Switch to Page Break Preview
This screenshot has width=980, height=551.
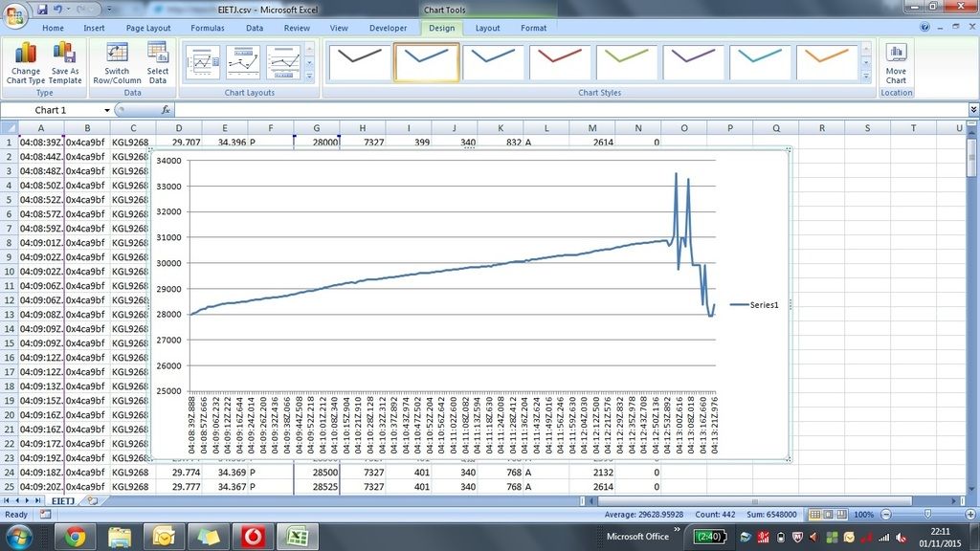[x=842, y=514]
